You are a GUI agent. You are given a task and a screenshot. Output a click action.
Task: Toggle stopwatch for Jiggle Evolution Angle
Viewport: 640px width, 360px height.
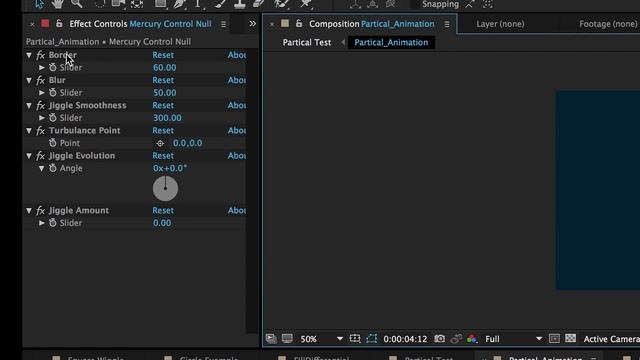[53, 168]
